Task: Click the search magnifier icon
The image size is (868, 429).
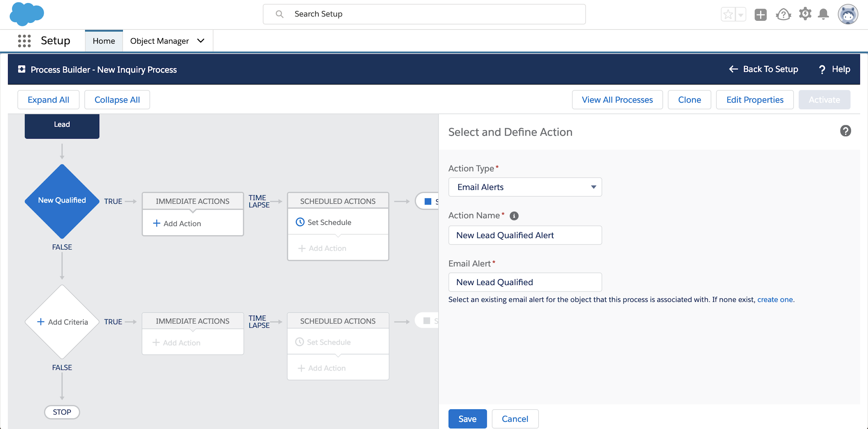Action: coord(279,14)
